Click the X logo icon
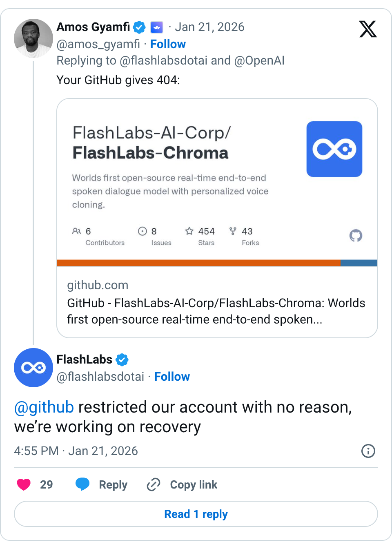The width and height of the screenshot is (392, 549). pyautogui.click(x=367, y=29)
